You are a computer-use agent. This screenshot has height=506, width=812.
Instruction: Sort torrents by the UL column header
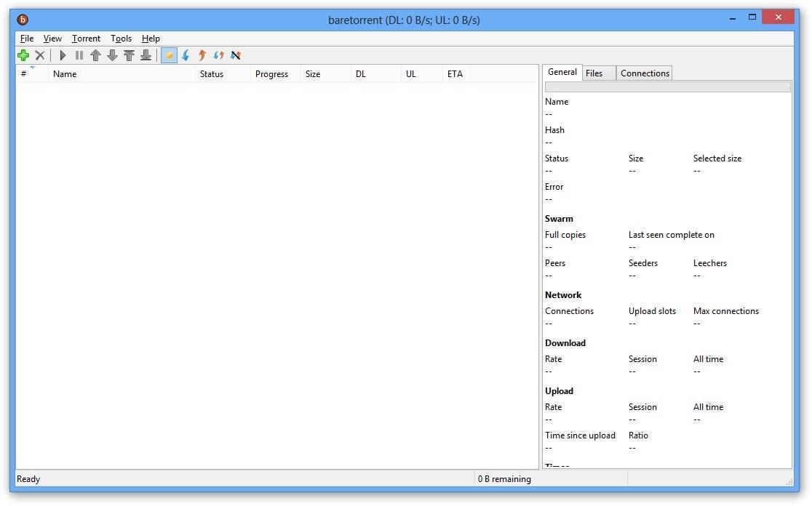point(422,74)
